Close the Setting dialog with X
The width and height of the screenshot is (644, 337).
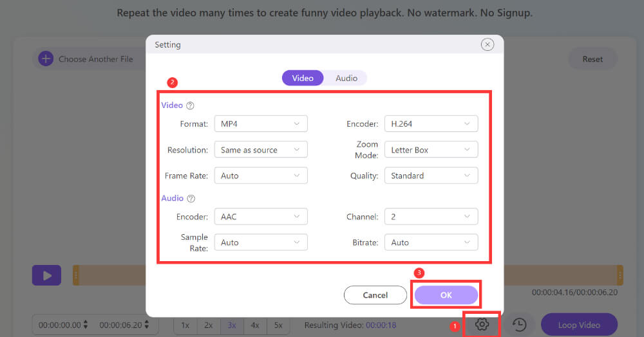tap(488, 44)
